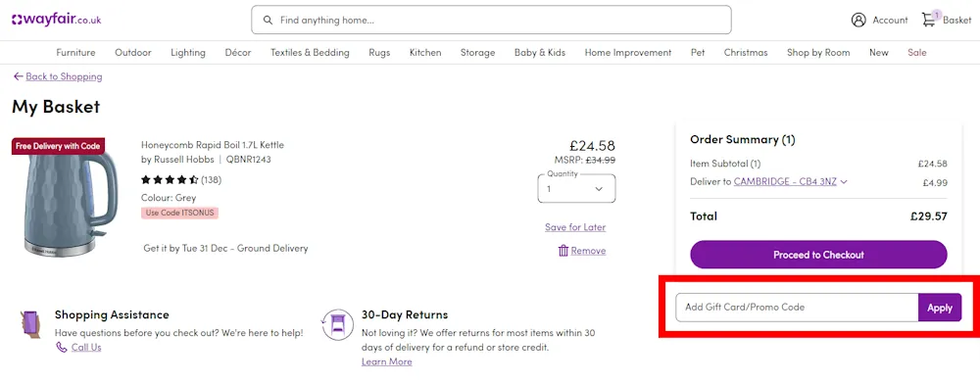Click the £29.57 total amount

tap(929, 216)
